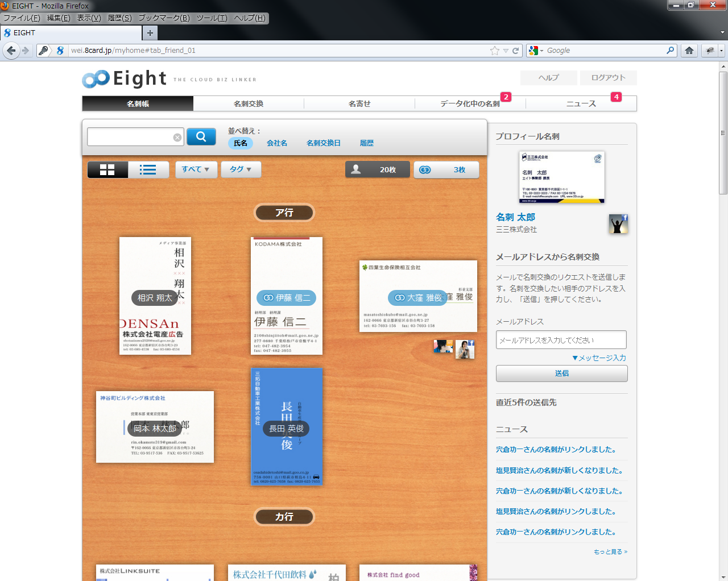
Task: Open the 履歴 menu in the menu bar
Action: point(119,18)
